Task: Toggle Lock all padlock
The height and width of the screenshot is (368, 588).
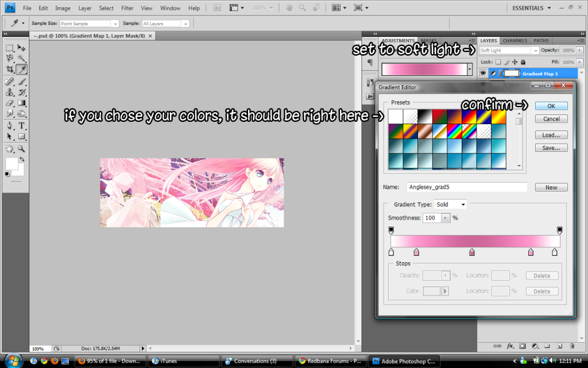Action: (523, 62)
